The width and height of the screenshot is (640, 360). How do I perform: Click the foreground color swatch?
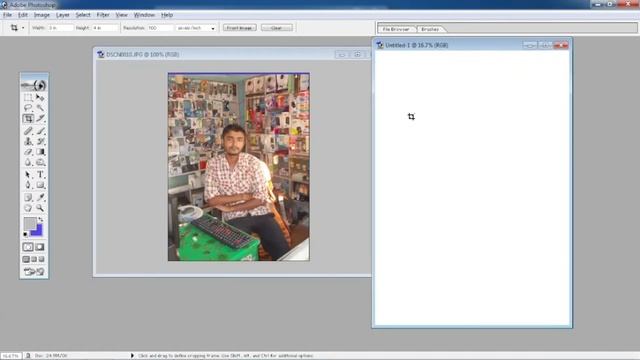pos(29,223)
